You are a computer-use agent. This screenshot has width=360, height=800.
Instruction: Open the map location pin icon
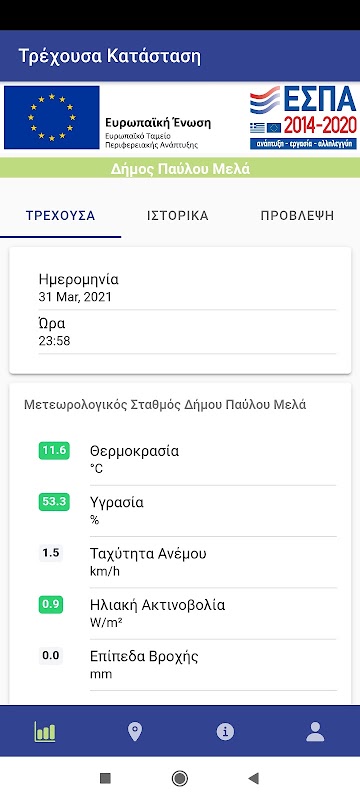(135, 732)
